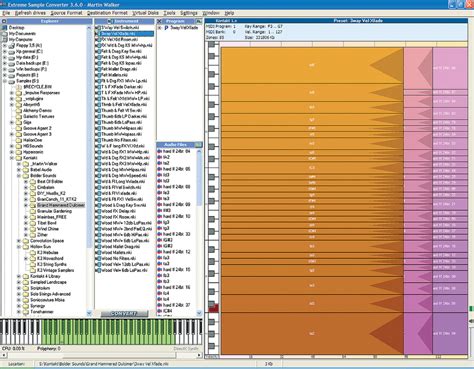Select audio file 'hard ff 24bit 16'
474x369 pixels.
pos(176,288)
